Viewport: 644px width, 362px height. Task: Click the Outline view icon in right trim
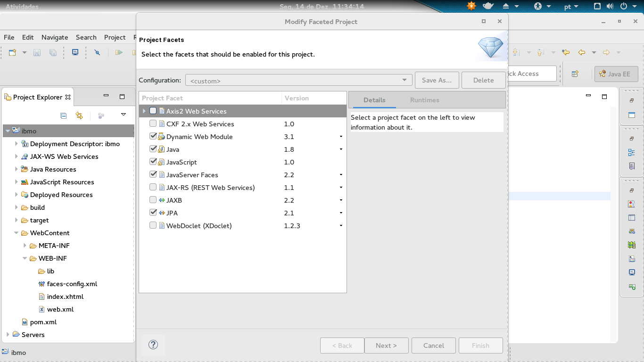coord(632,152)
